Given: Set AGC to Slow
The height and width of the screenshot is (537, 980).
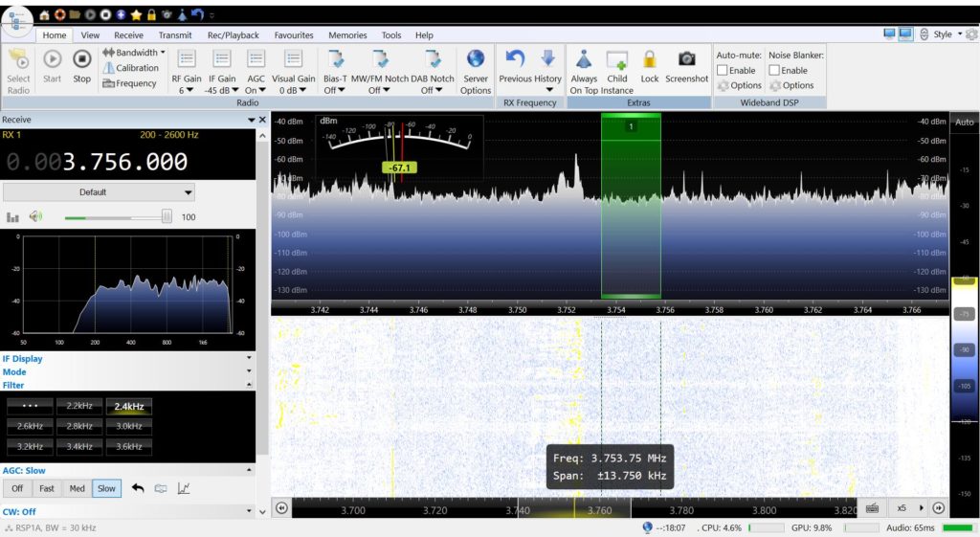Looking at the screenshot, I should click(106, 488).
